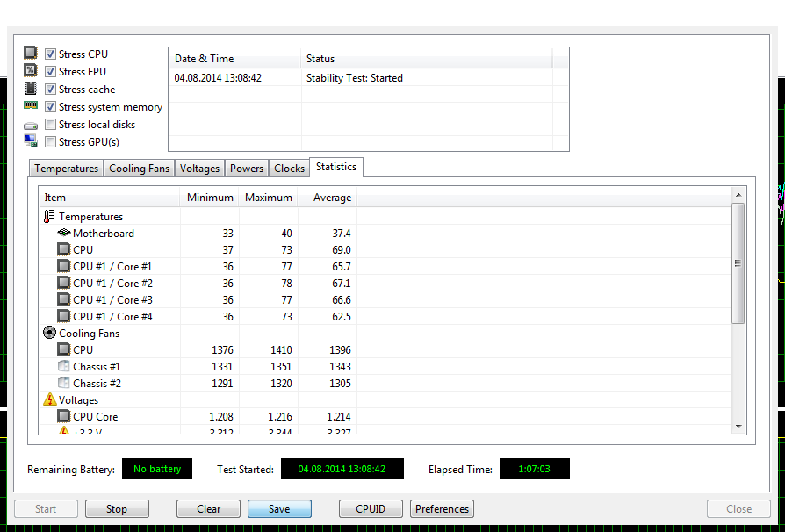Open the Clocks tab
This screenshot has height=532, width=785.
coord(289,169)
